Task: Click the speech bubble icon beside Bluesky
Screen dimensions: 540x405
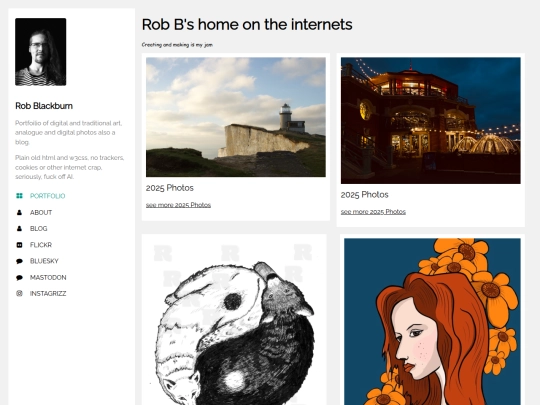Action: coord(19,261)
